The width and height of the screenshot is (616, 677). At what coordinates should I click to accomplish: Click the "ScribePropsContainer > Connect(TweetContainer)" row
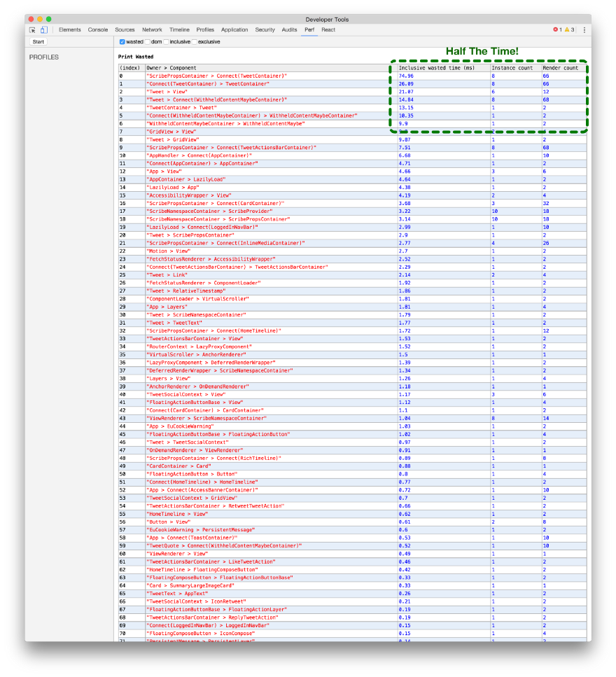[352, 76]
